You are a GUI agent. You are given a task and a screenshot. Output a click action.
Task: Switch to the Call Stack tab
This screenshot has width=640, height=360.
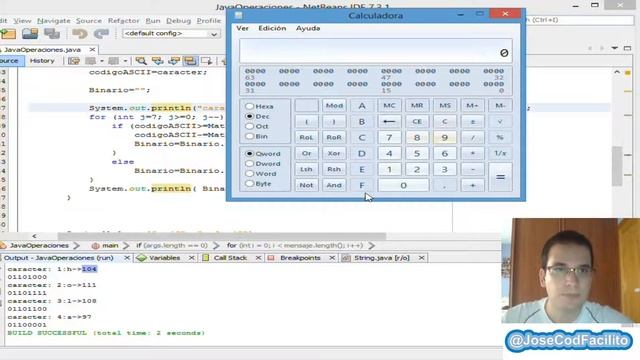pyautogui.click(x=230, y=258)
